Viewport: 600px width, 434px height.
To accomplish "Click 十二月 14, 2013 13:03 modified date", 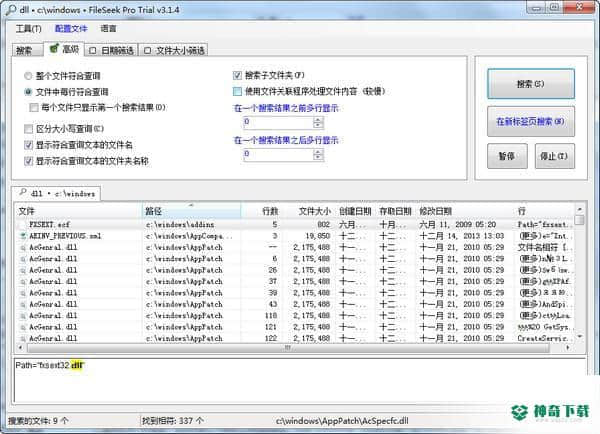I will 462,236.
